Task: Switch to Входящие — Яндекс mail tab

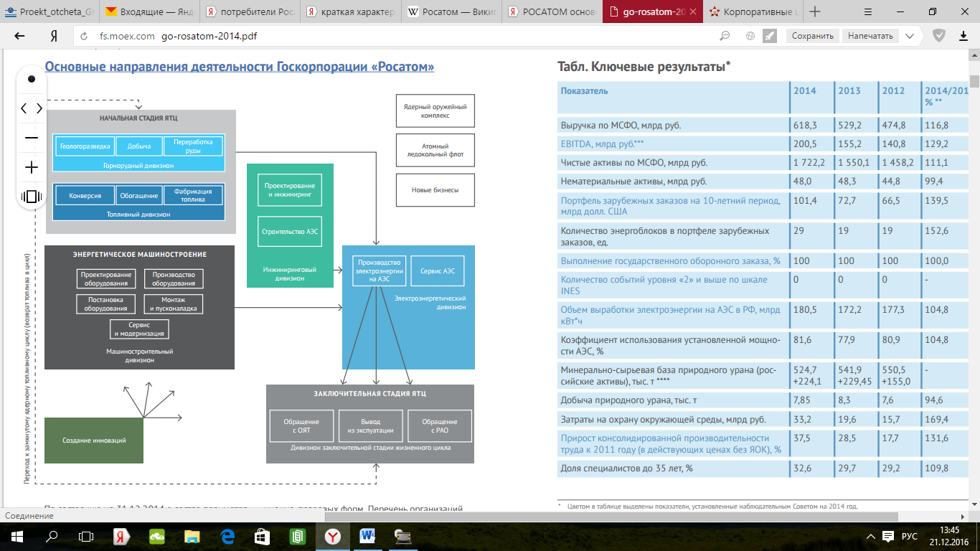Action: pyautogui.click(x=149, y=11)
